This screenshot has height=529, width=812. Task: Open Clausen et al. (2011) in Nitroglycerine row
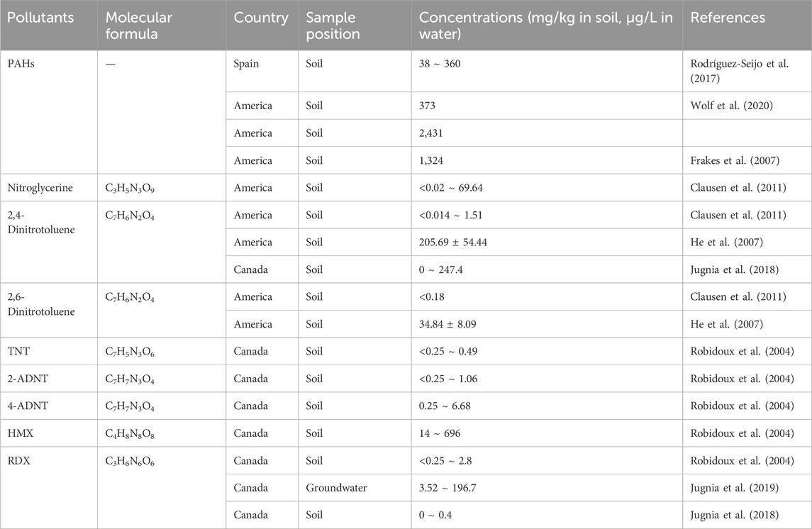point(738,187)
